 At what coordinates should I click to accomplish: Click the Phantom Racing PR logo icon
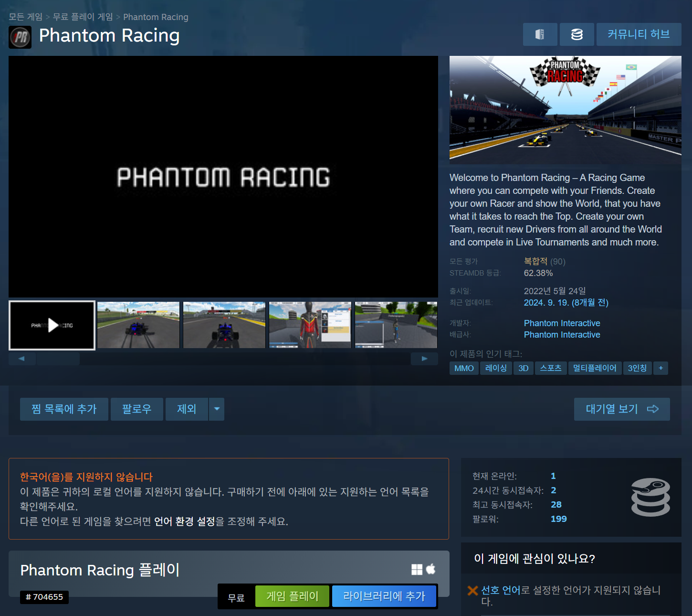coord(20,37)
